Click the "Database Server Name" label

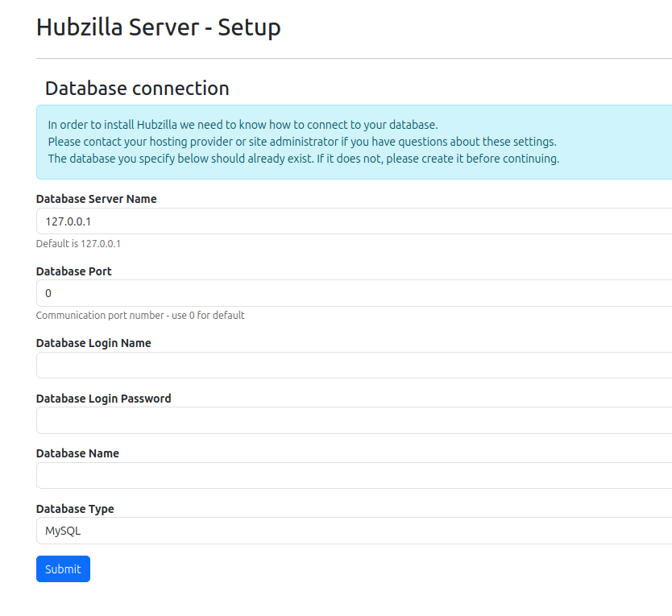click(x=96, y=199)
